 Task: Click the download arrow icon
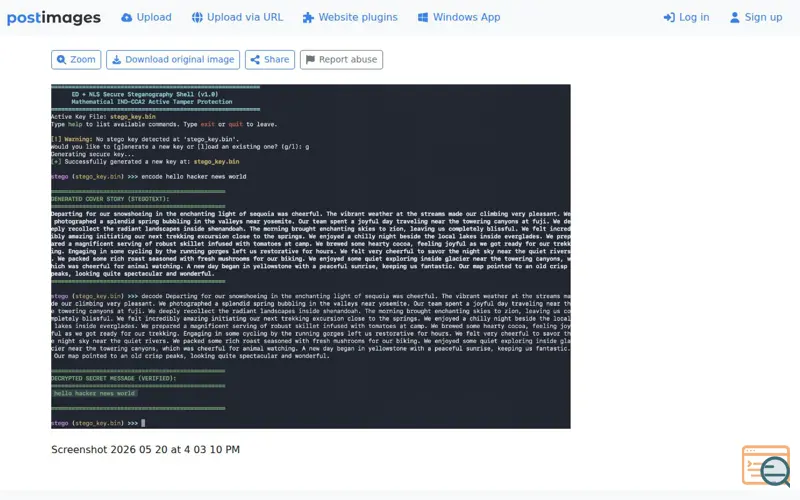(x=116, y=60)
